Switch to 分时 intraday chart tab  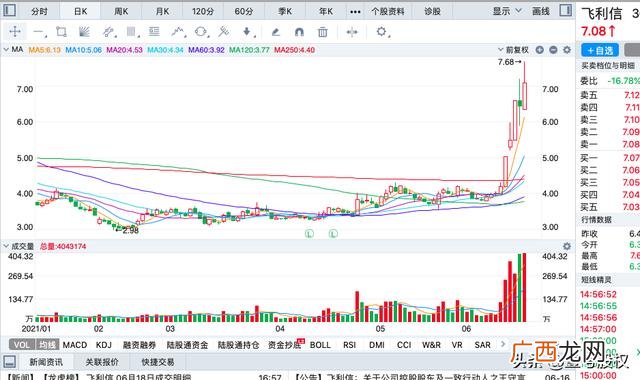click(39, 11)
